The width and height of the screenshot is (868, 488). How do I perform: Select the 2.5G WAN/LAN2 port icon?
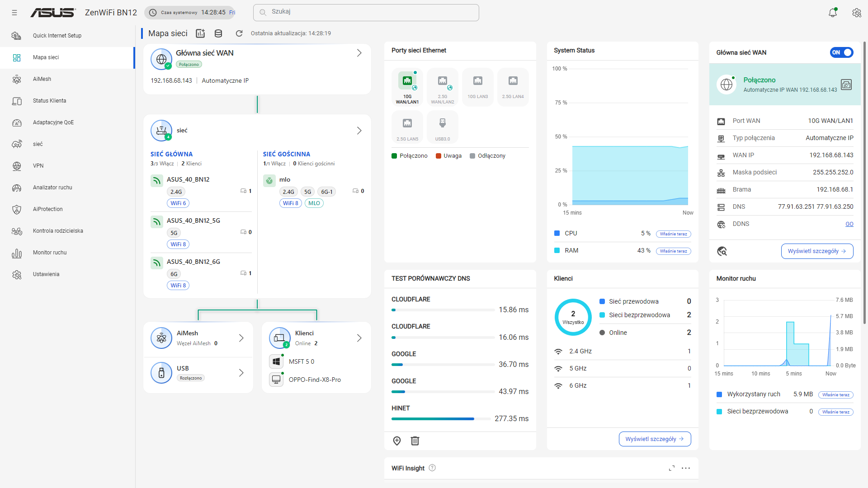click(443, 88)
